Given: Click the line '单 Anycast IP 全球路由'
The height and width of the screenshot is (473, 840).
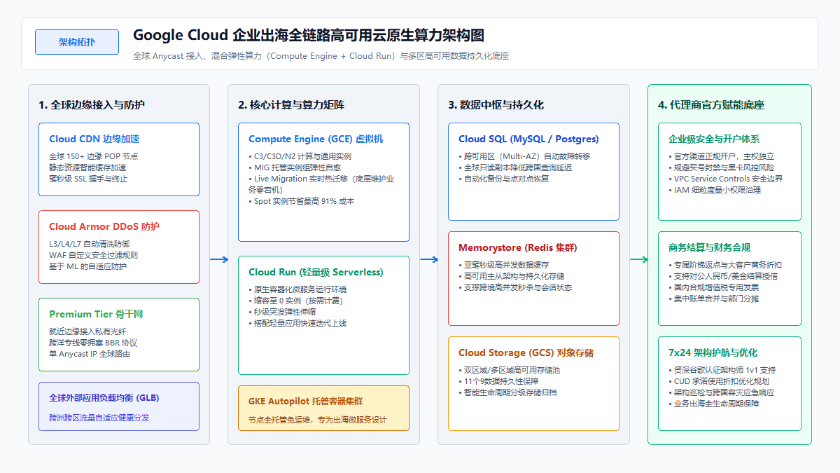Looking at the screenshot, I should 89,354.
